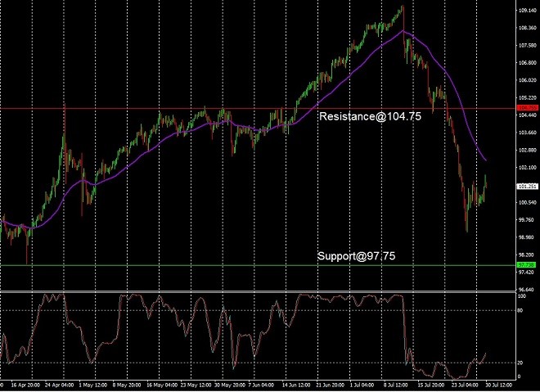Click the 24 Apr 04:00 time label
This screenshot has width=540, height=392.
(59, 385)
